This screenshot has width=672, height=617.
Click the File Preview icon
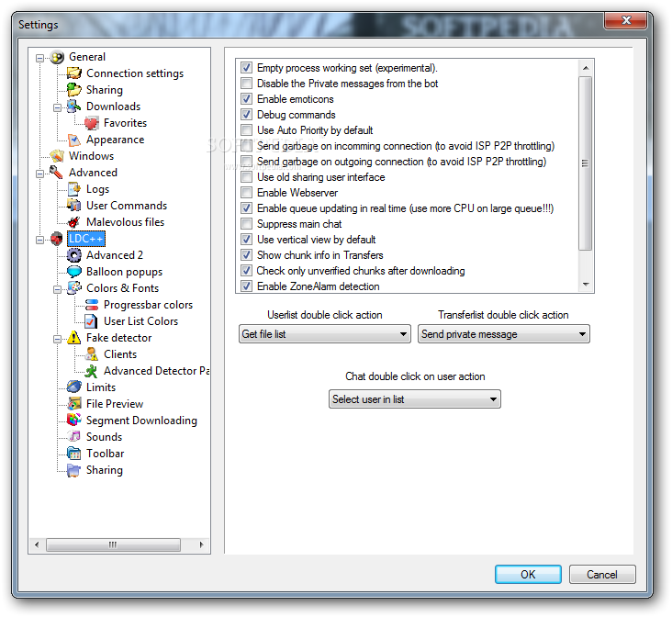(74, 403)
